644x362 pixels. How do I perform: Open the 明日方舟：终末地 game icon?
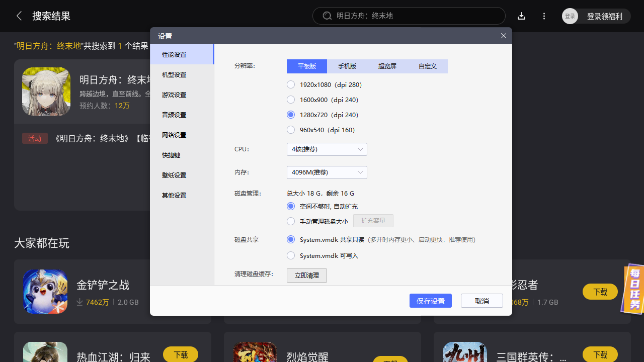click(46, 92)
